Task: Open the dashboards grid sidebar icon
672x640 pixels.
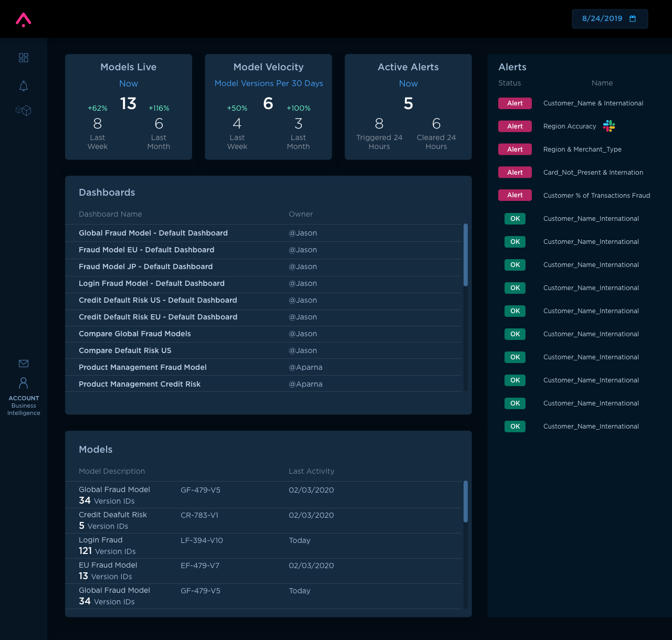Action: pos(24,58)
